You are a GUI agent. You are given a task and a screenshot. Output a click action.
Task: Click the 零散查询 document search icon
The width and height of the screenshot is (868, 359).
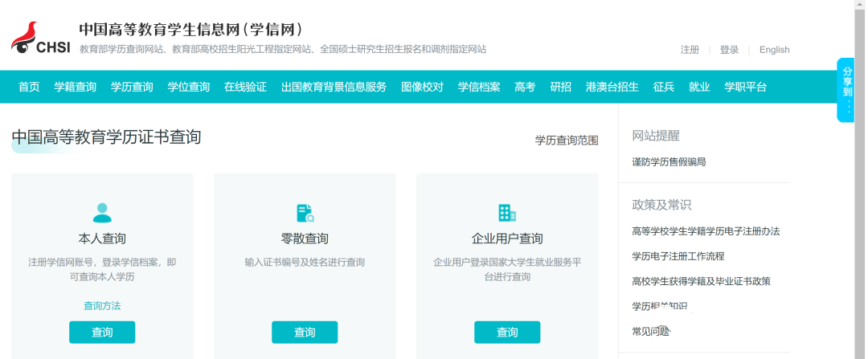coord(305,213)
